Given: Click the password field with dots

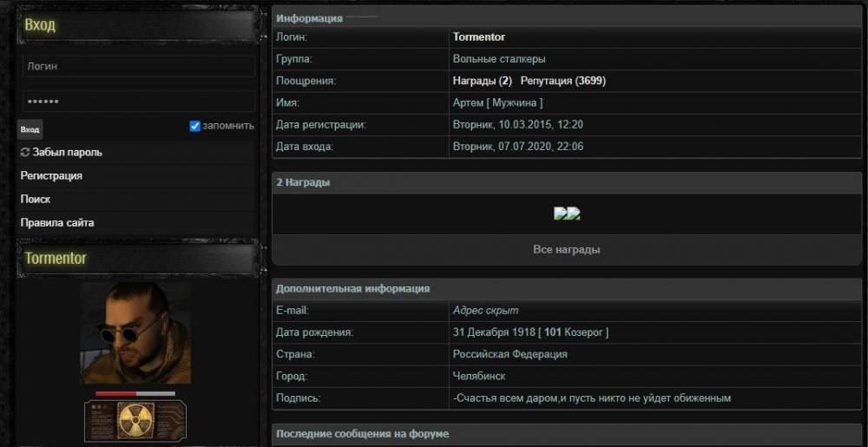Looking at the screenshot, I should click(x=139, y=102).
